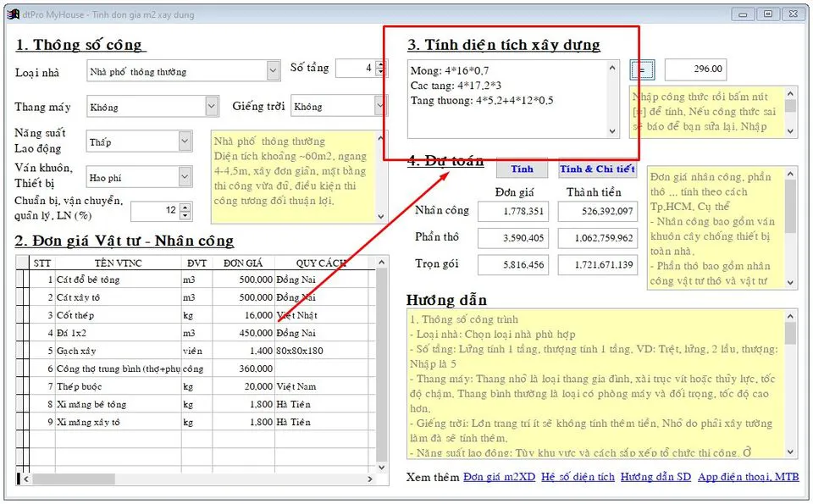Click the dtPro app icon in title bar
Viewport: 813px width, 504px height.
(x=13, y=14)
